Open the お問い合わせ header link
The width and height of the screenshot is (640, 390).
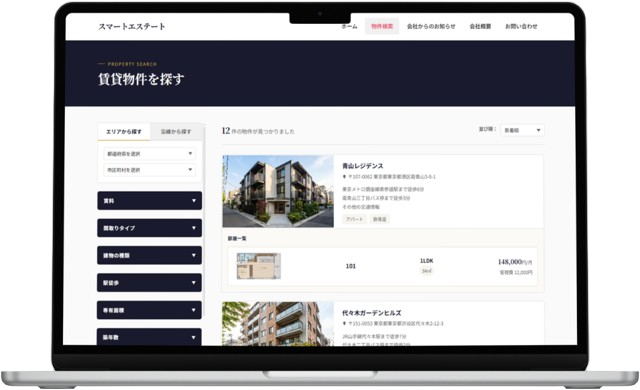521,27
